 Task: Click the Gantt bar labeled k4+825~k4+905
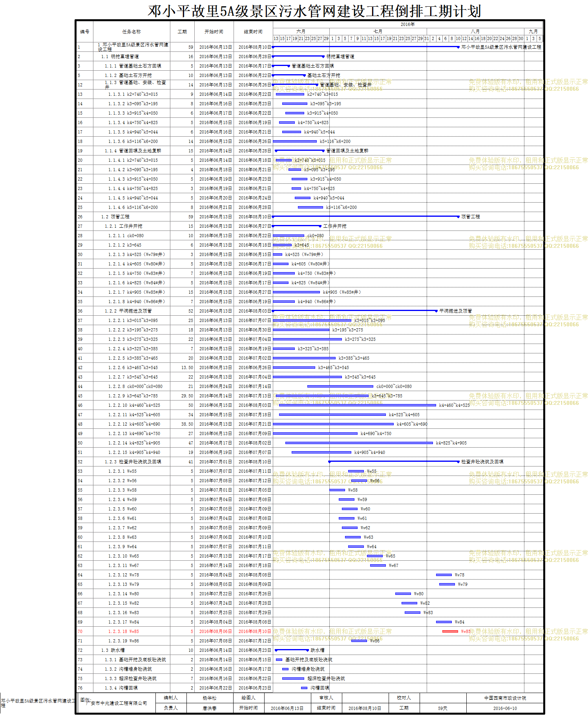pos(359,443)
